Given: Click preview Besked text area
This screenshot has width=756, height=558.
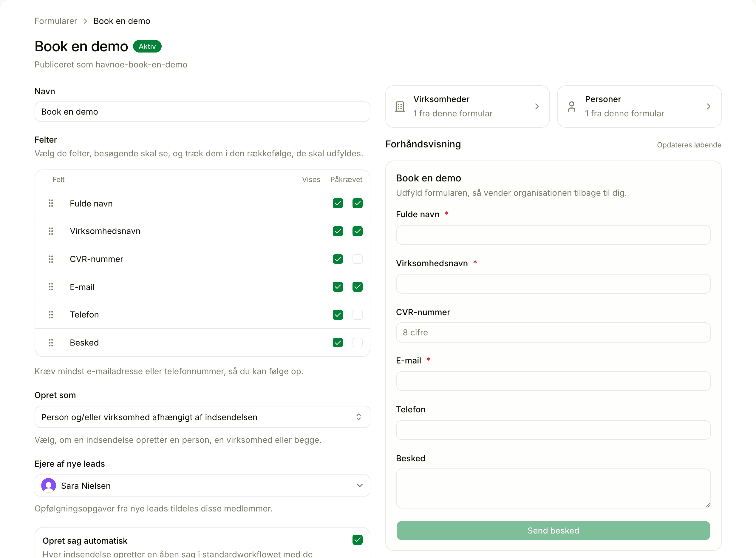Looking at the screenshot, I should tap(553, 488).
